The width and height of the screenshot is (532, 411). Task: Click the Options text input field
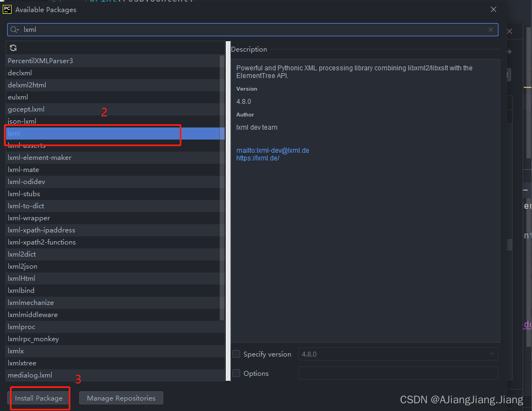tap(398, 373)
